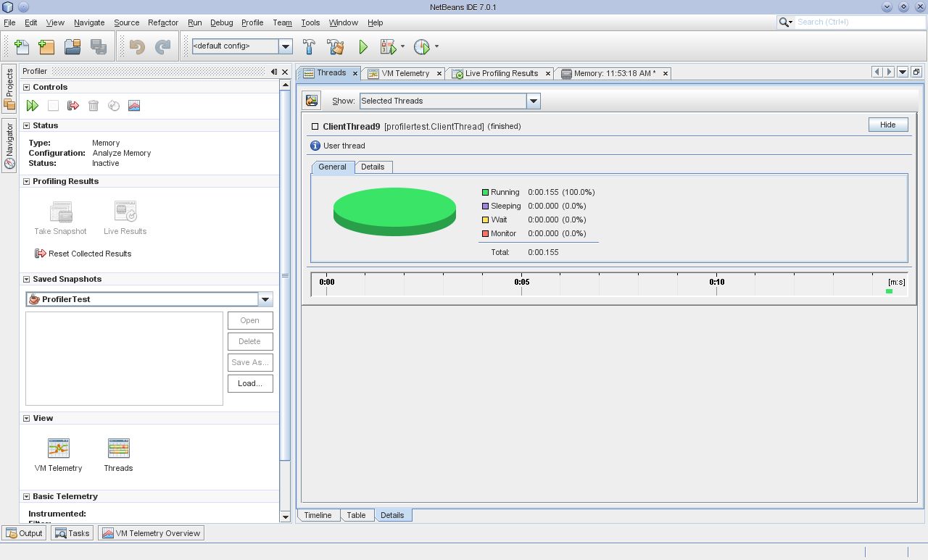Collapse the View section
This screenshot has width=928, height=560.
[x=27, y=418]
